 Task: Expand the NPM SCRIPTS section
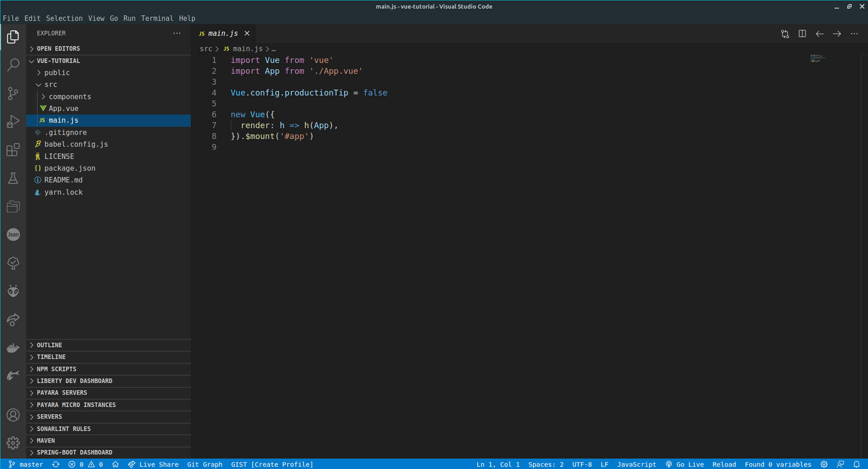click(x=109, y=369)
